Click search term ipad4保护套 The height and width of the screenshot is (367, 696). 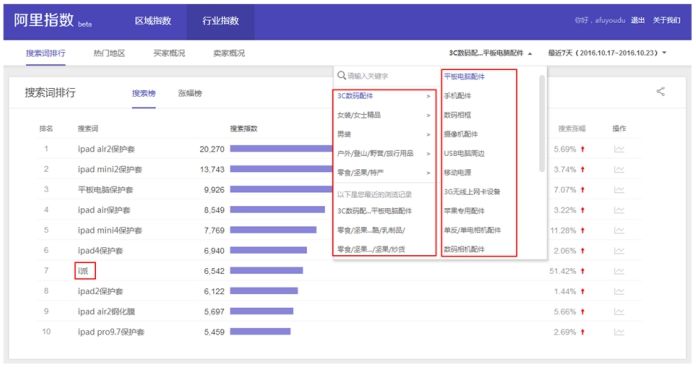coord(100,251)
